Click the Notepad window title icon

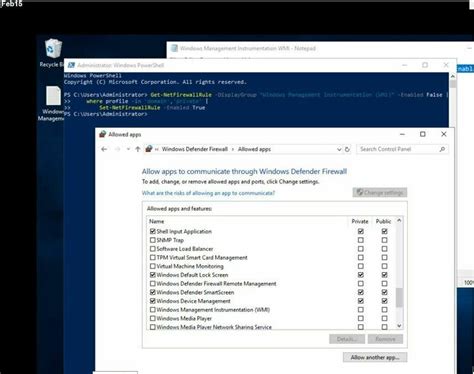pyautogui.click(x=174, y=48)
